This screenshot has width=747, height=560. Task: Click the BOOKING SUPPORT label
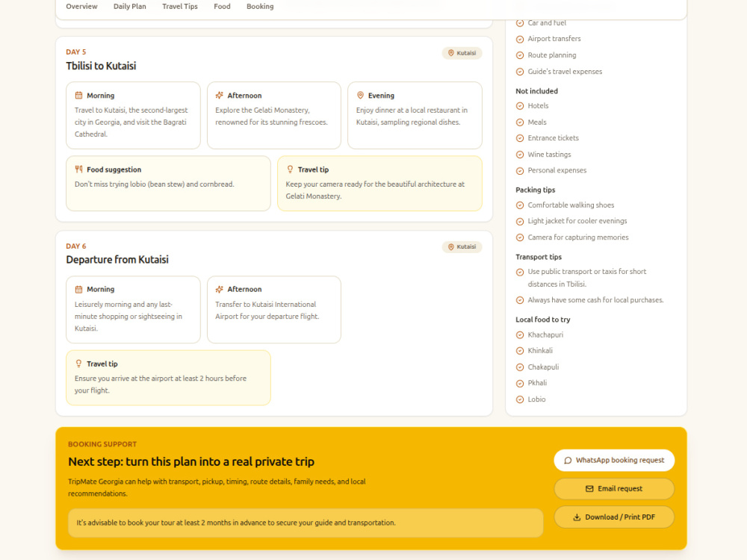102,444
